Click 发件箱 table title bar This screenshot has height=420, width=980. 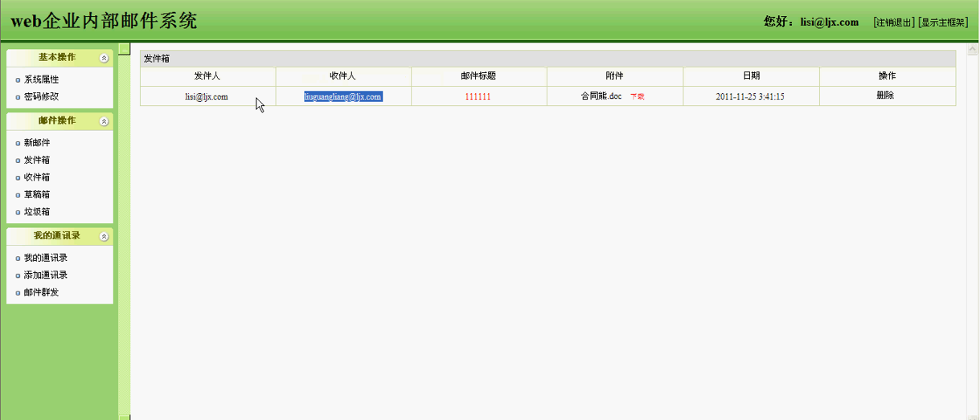pyautogui.click(x=547, y=59)
